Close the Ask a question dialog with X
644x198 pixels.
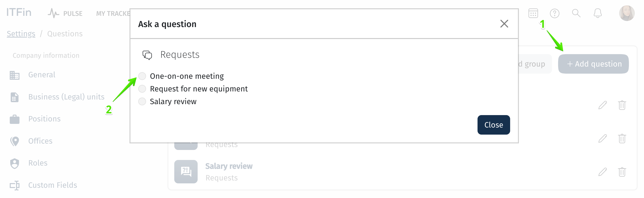[504, 24]
